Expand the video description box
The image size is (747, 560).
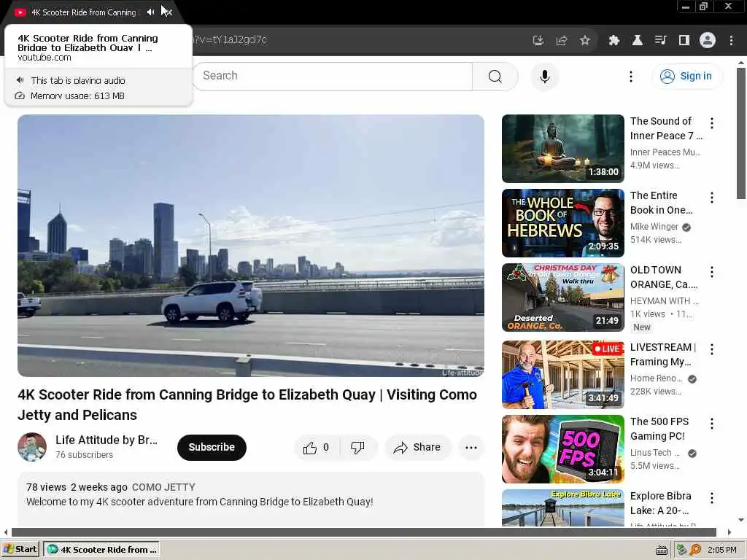tap(251, 499)
